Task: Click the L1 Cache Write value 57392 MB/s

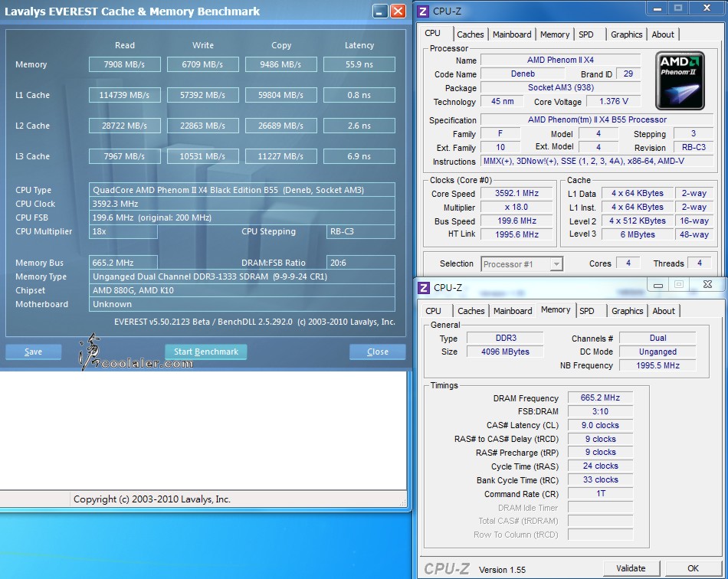Action: point(203,95)
